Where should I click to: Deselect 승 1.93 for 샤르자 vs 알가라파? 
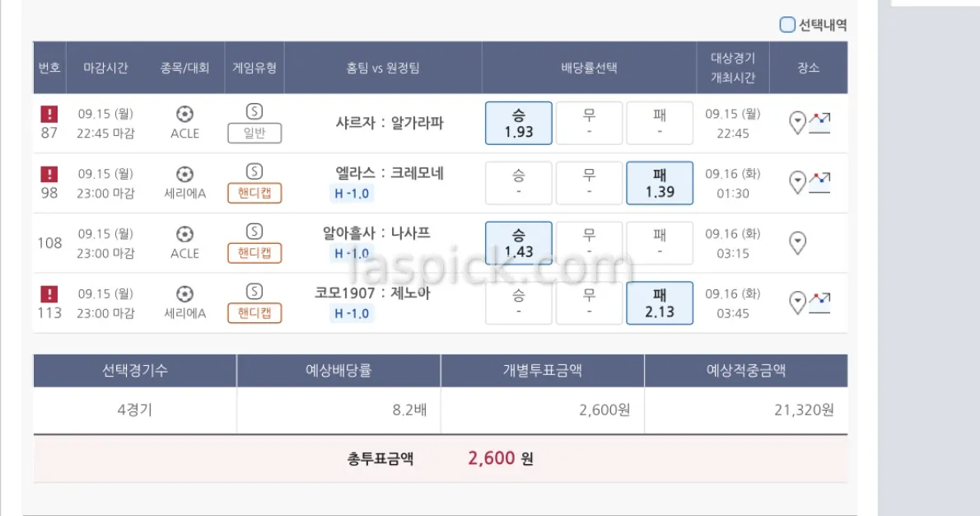[x=519, y=124]
